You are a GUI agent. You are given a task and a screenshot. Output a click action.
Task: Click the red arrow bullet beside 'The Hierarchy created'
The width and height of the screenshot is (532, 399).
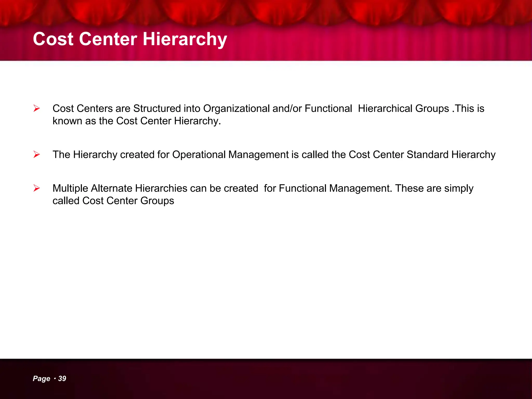[x=37, y=155]
